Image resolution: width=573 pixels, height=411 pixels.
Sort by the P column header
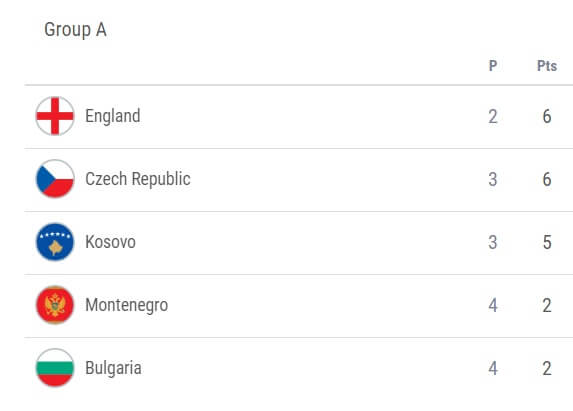tap(493, 66)
